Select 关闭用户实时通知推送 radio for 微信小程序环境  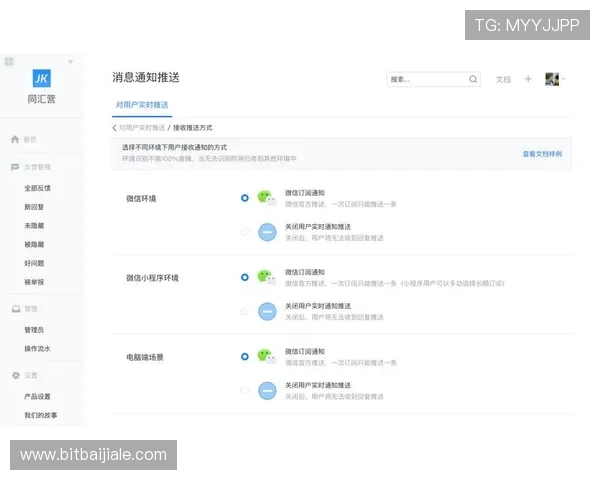(245, 311)
